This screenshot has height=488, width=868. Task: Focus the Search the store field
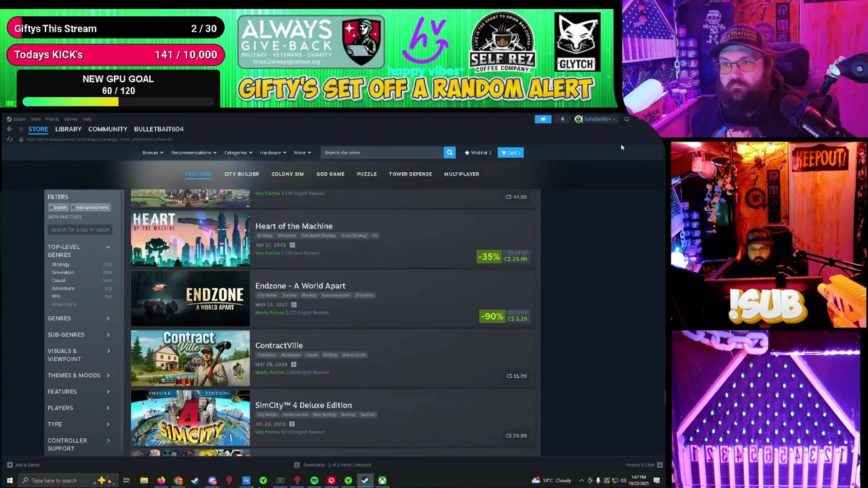pos(382,152)
